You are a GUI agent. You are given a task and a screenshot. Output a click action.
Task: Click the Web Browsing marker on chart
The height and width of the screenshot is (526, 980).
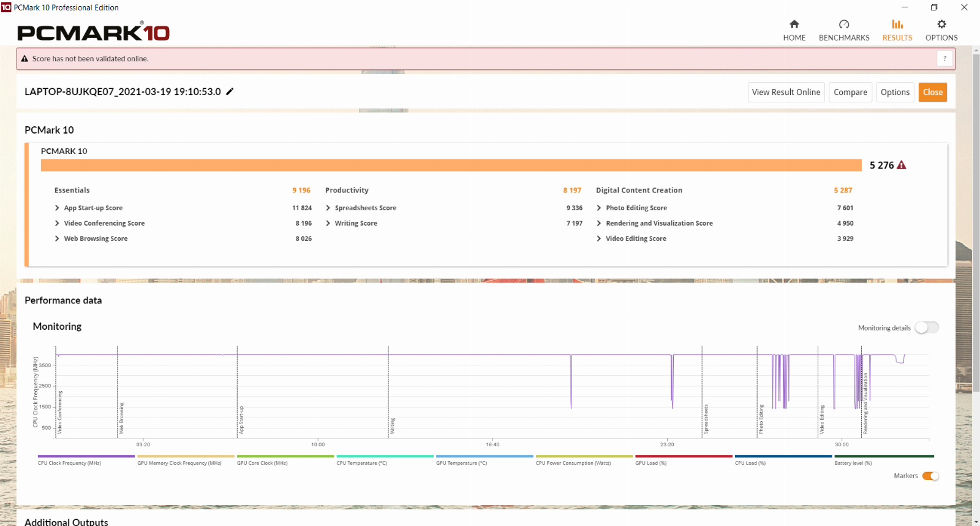point(121,418)
